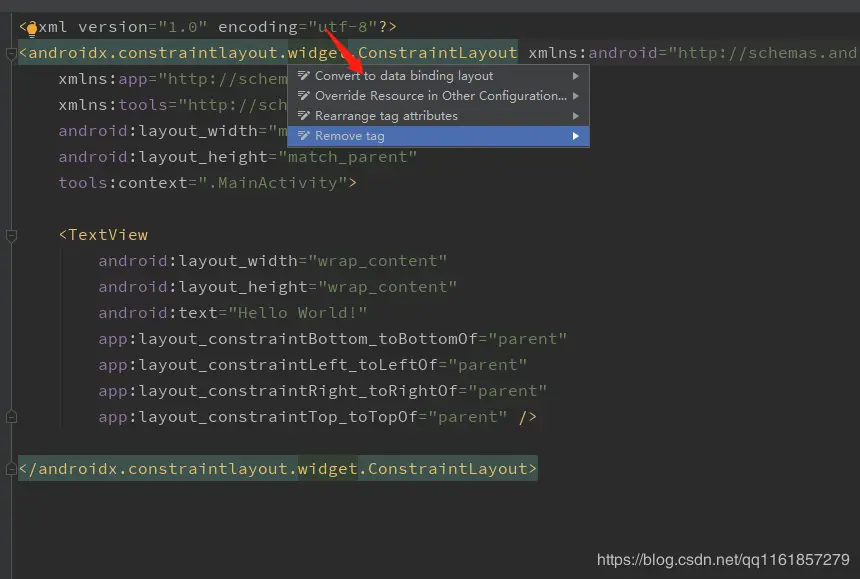The height and width of the screenshot is (579, 860).
Task: Collapse the ConstraintLayout opening tag fold marker
Action: (11, 53)
